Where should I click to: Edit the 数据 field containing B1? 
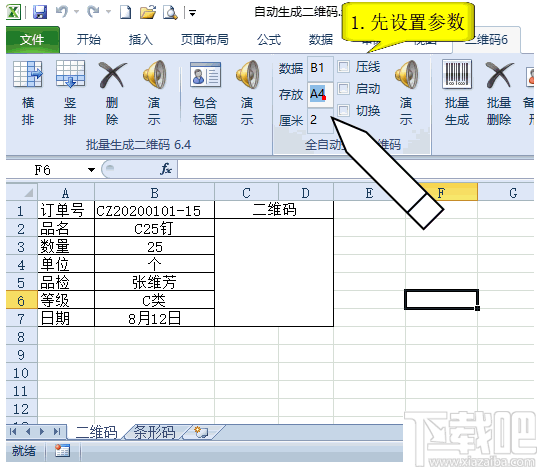click(x=320, y=68)
